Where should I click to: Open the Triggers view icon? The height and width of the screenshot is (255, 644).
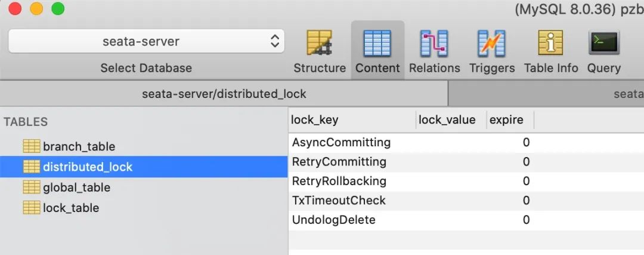click(492, 44)
